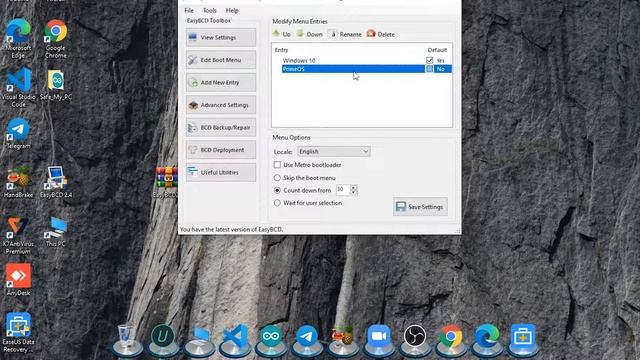Delete the selected boot entry
This screenshot has width=640, height=360.
pyautogui.click(x=381, y=34)
